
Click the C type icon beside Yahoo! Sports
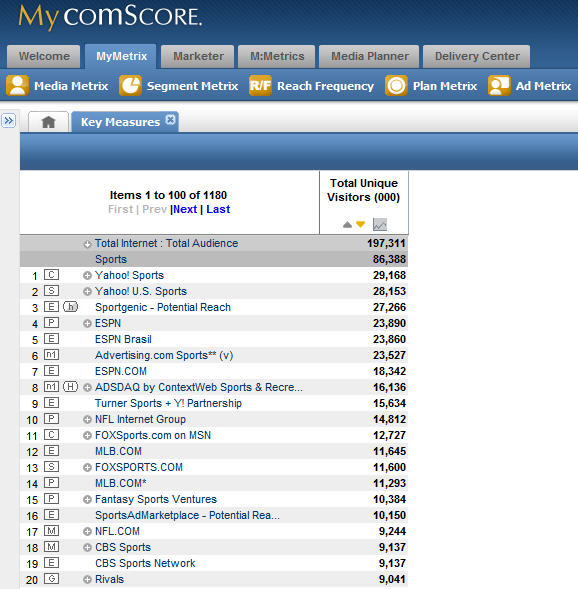pyautogui.click(x=51, y=275)
